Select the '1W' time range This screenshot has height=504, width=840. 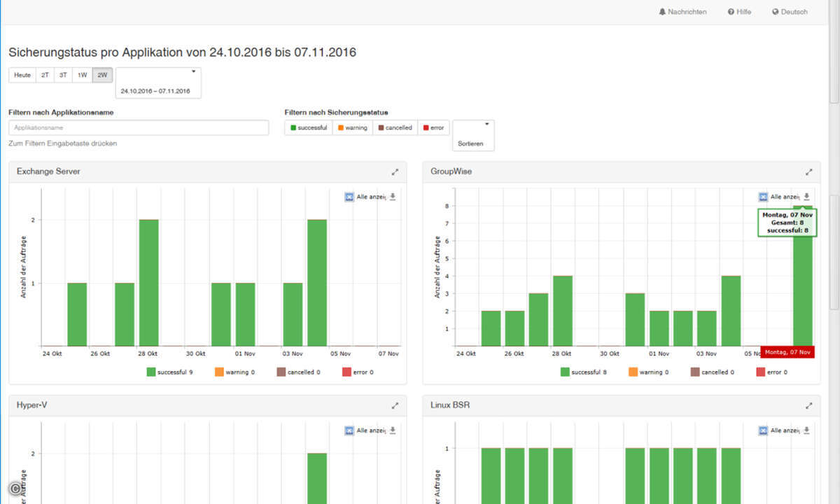click(x=83, y=75)
